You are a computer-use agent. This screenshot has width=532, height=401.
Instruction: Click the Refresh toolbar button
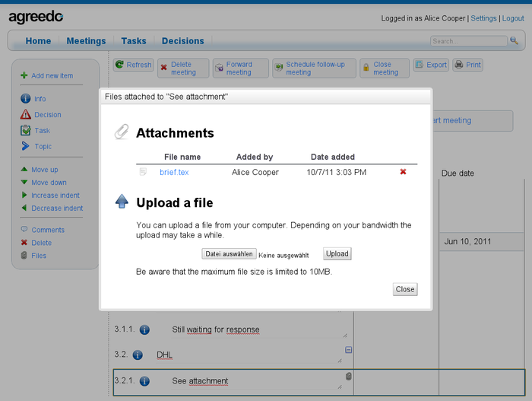(x=134, y=65)
